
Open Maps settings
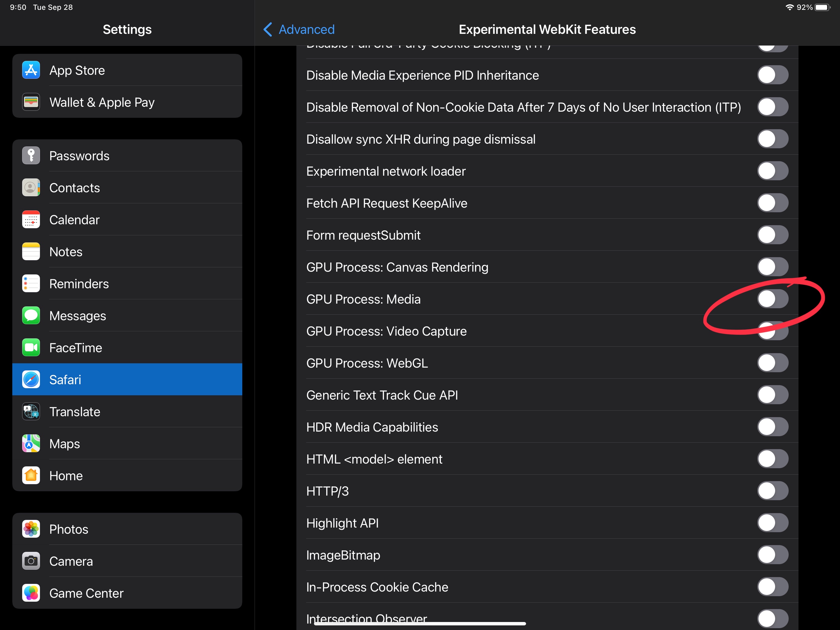click(x=127, y=444)
